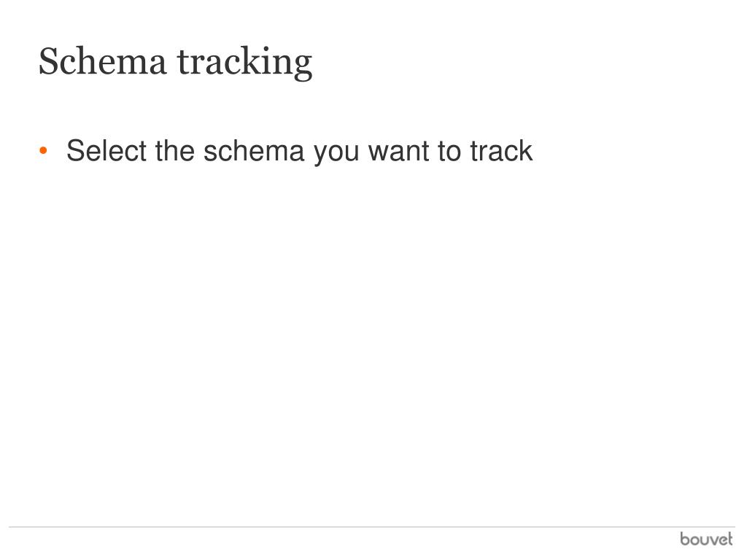This screenshot has width=747, height=560.
Task: Click the horizontal footer divider line
Action: 371,526
